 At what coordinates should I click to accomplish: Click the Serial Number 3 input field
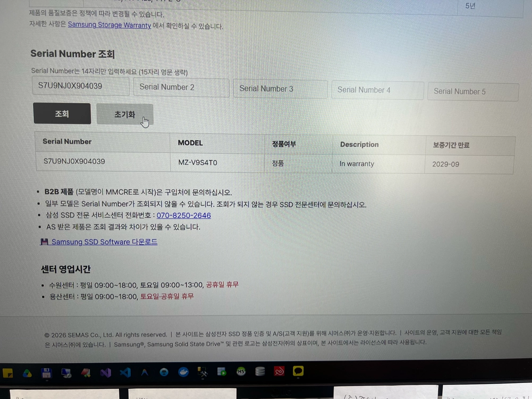pyautogui.click(x=281, y=89)
